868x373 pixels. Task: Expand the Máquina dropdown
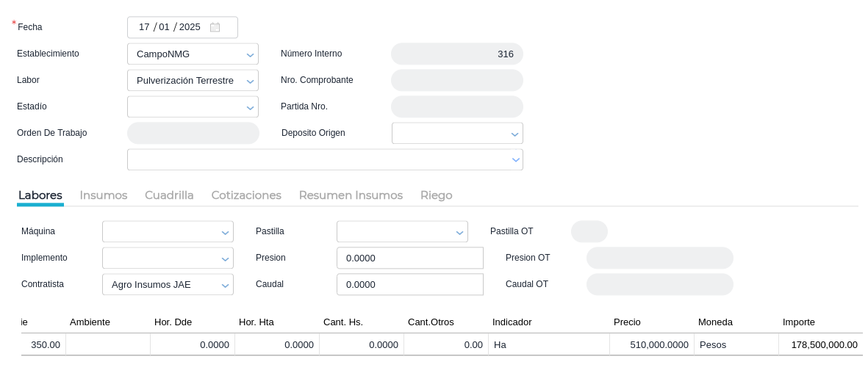click(x=225, y=233)
